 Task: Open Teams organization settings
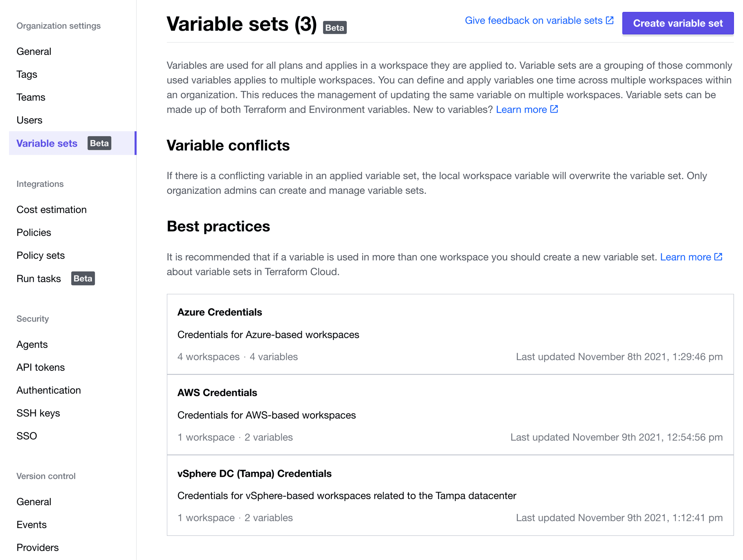point(31,97)
